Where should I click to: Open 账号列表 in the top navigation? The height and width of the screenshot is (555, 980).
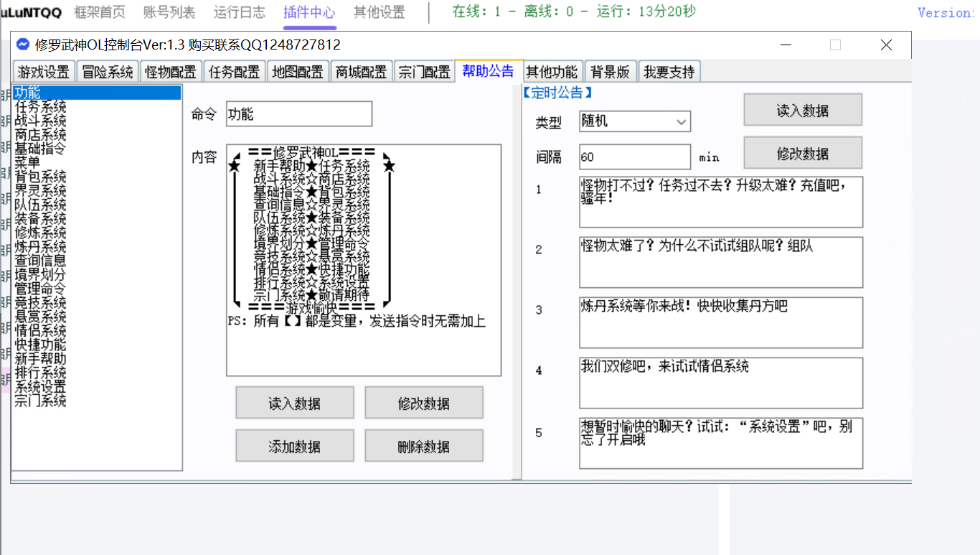pos(169,12)
